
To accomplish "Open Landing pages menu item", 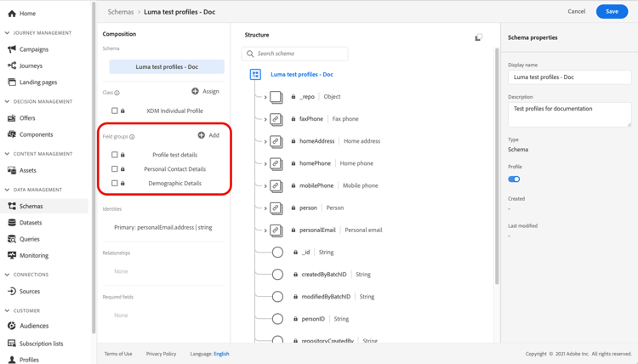I will click(x=38, y=82).
